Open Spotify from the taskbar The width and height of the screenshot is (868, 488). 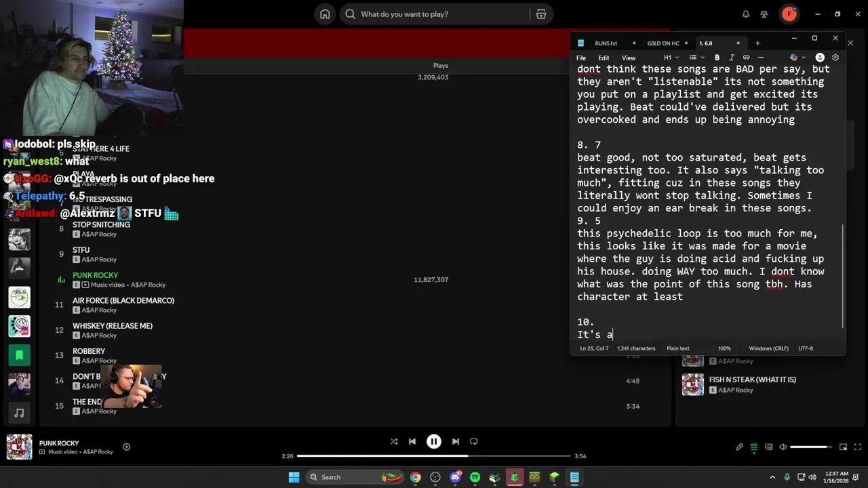point(475,477)
